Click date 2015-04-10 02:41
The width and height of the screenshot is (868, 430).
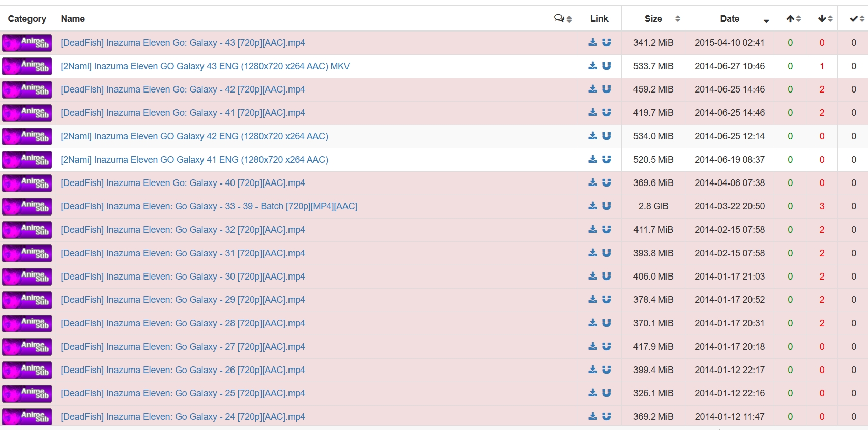coord(730,43)
